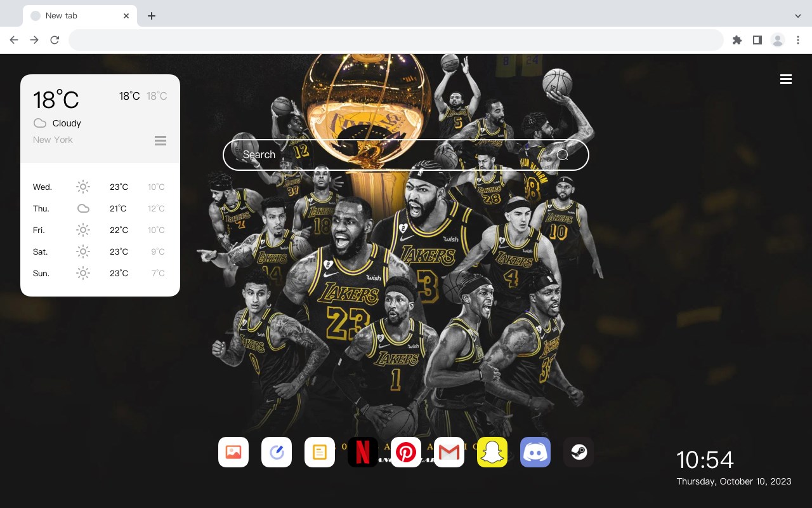Select the Fri. forecast row label
Screen dimensions: 812x508
click(x=39, y=230)
